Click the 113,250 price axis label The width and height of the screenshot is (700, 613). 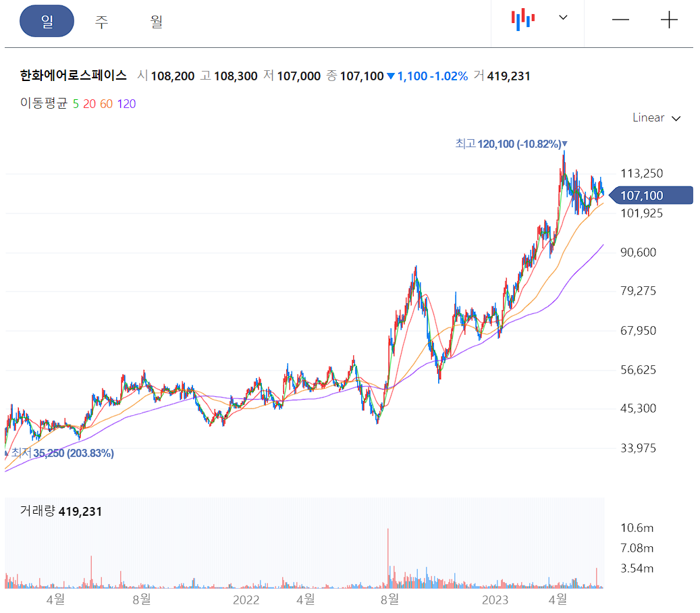point(641,174)
